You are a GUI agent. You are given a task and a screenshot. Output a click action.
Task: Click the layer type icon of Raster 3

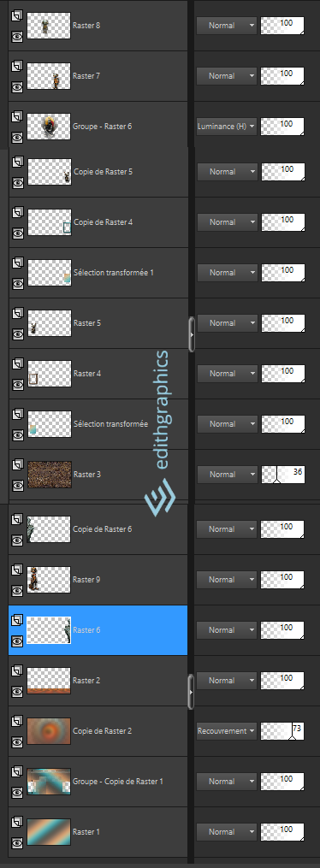click(17, 465)
